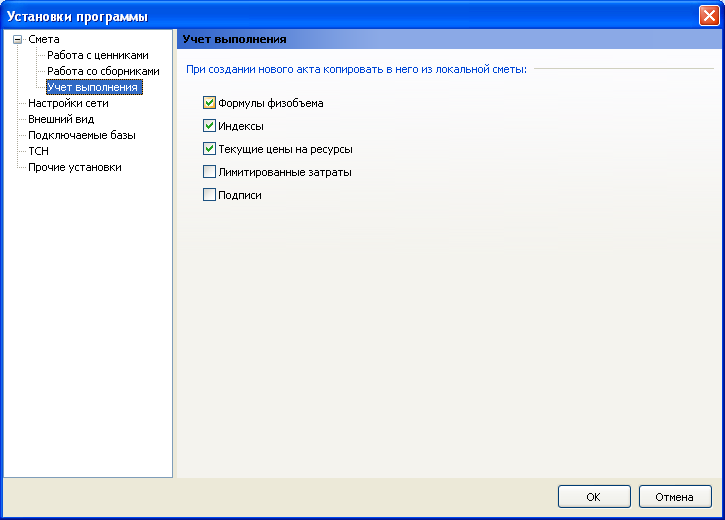This screenshot has height=520, width=725.
Task: Open Работа с ценниками settings
Action: 98,55
